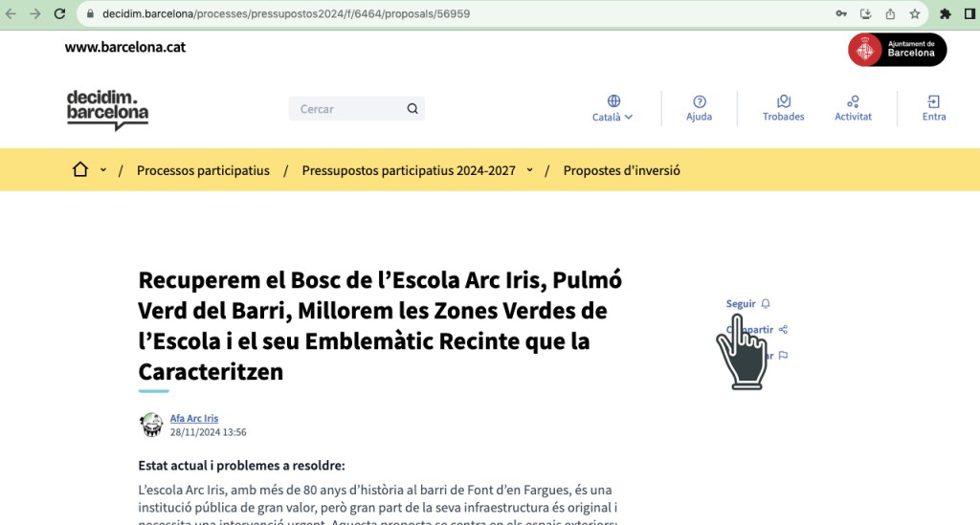
Task: Visit the www.barcelona.cat link
Action: tap(125, 47)
